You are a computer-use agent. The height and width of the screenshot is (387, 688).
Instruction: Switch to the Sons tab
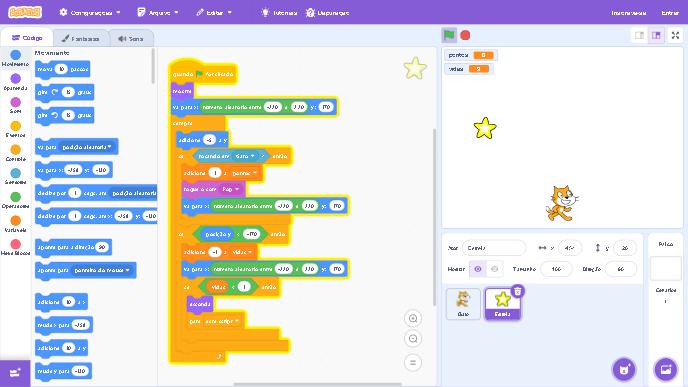point(131,39)
